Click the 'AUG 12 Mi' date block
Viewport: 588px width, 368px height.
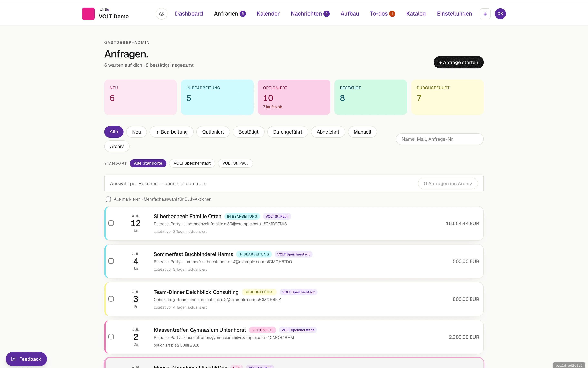pos(136,223)
